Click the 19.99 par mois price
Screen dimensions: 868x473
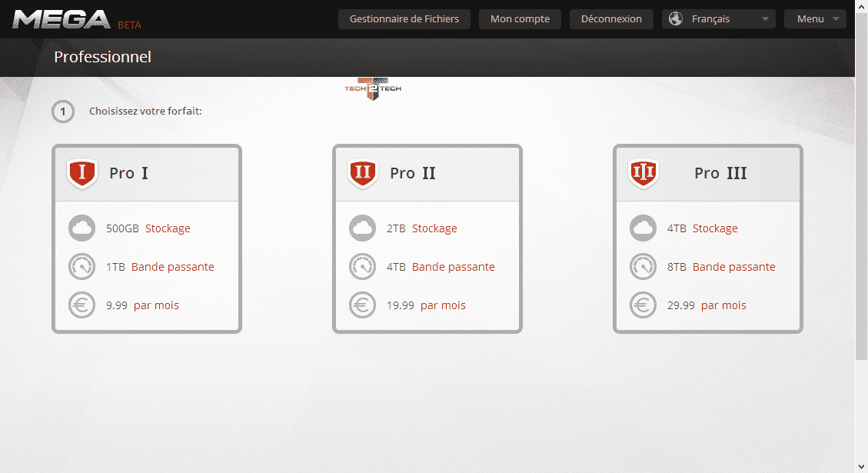[x=426, y=305]
